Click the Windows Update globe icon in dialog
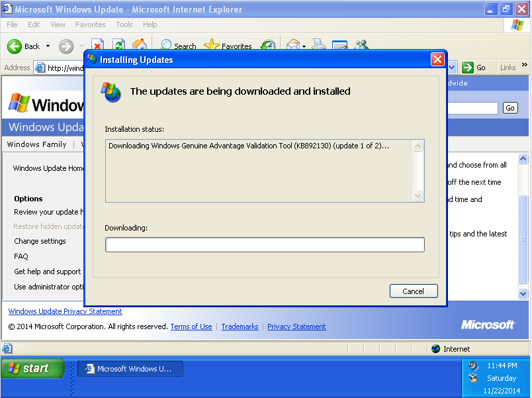The height and width of the screenshot is (398, 532). click(111, 91)
